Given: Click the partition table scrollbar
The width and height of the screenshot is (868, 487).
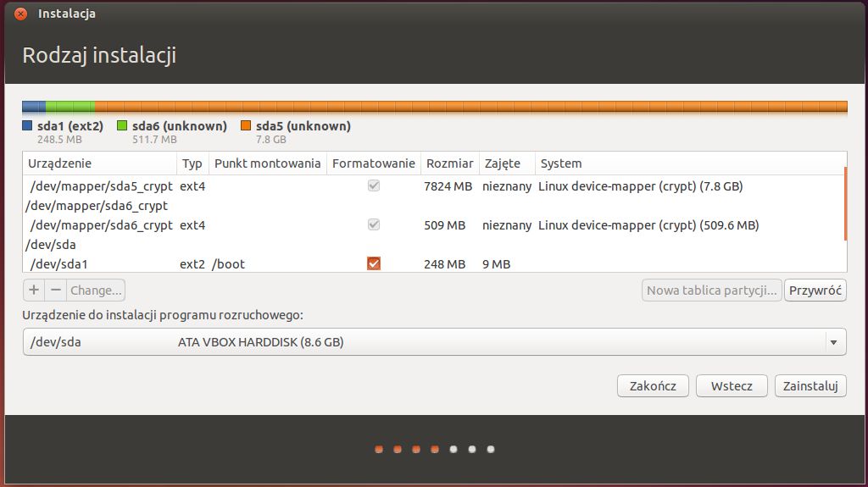Looking at the screenshot, I should coord(844,203).
